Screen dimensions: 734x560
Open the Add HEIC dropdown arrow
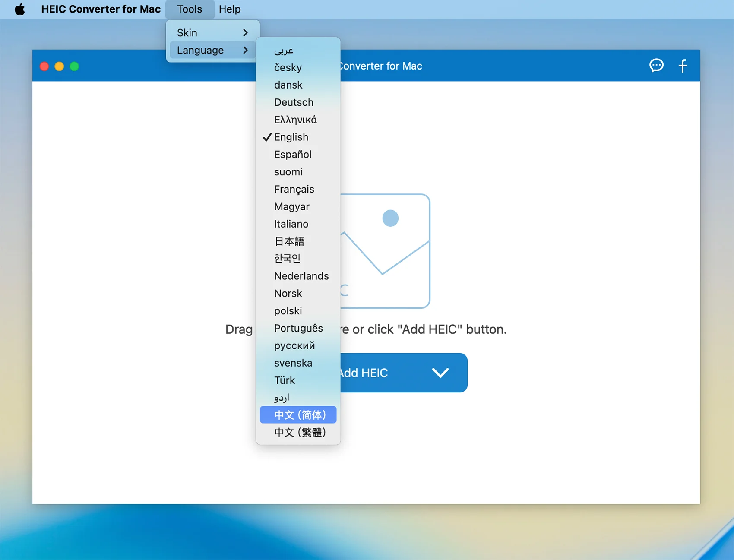[440, 373]
